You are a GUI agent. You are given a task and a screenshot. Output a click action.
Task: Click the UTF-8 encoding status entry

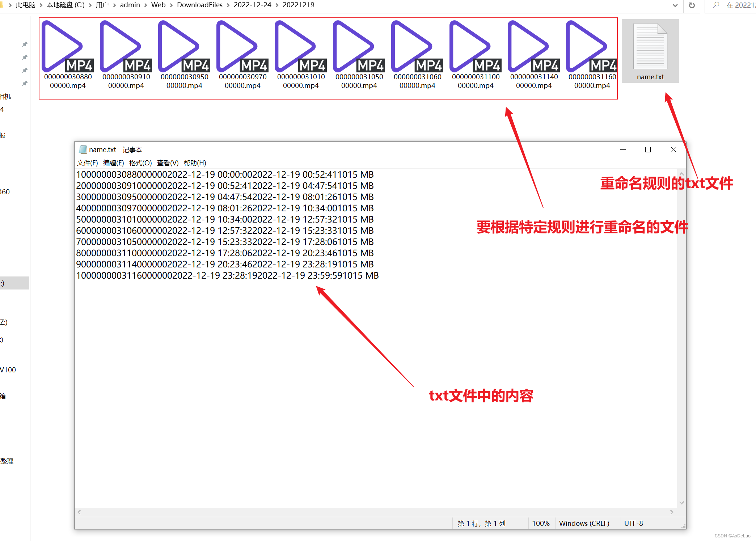click(x=634, y=523)
